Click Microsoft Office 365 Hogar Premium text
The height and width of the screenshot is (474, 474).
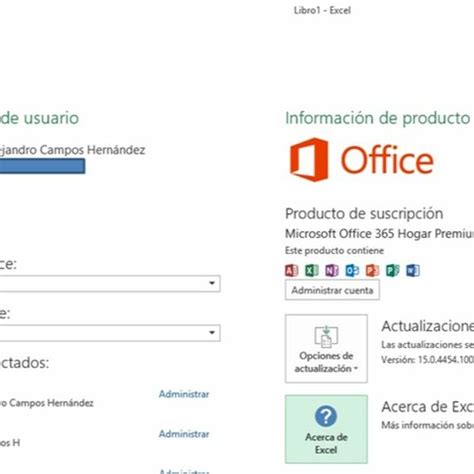coord(379,234)
